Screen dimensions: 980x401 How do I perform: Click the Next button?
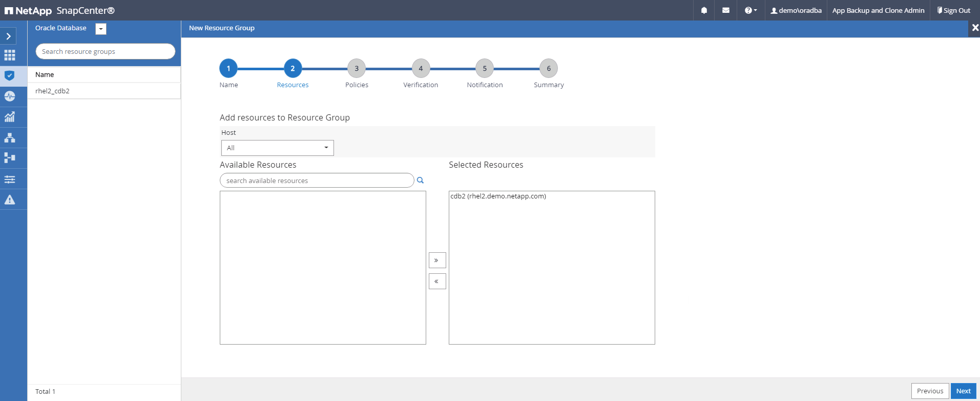[x=963, y=391]
